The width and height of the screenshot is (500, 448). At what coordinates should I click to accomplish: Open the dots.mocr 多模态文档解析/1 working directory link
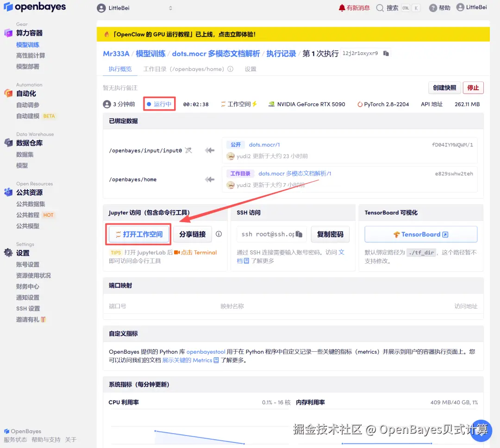[294, 174]
